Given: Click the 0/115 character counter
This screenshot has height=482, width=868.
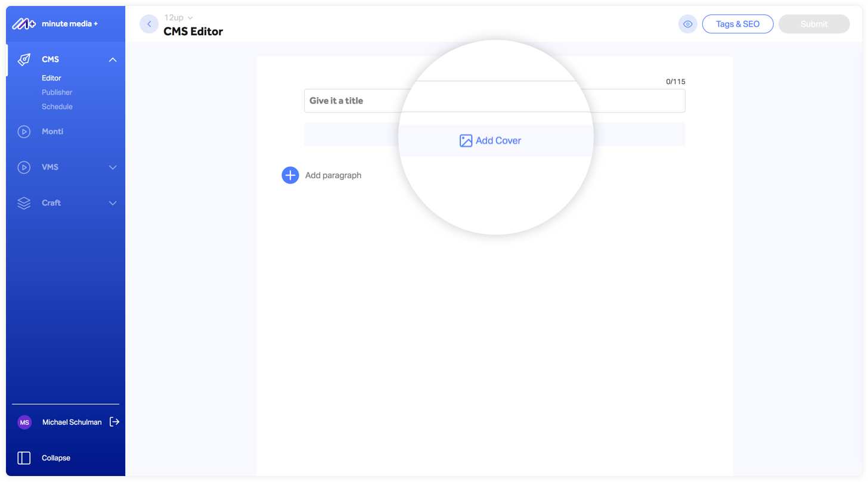Looking at the screenshot, I should [x=675, y=82].
